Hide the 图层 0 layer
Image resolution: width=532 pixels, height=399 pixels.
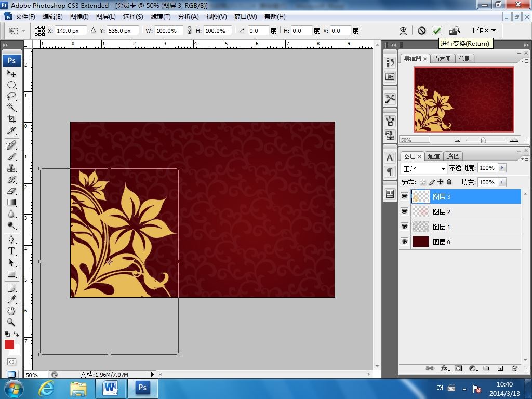[404, 242]
